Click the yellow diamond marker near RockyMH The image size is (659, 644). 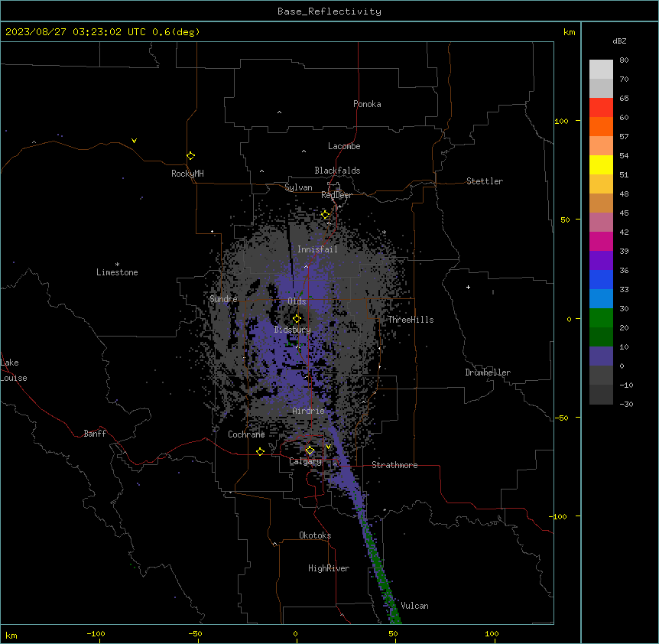[191, 156]
